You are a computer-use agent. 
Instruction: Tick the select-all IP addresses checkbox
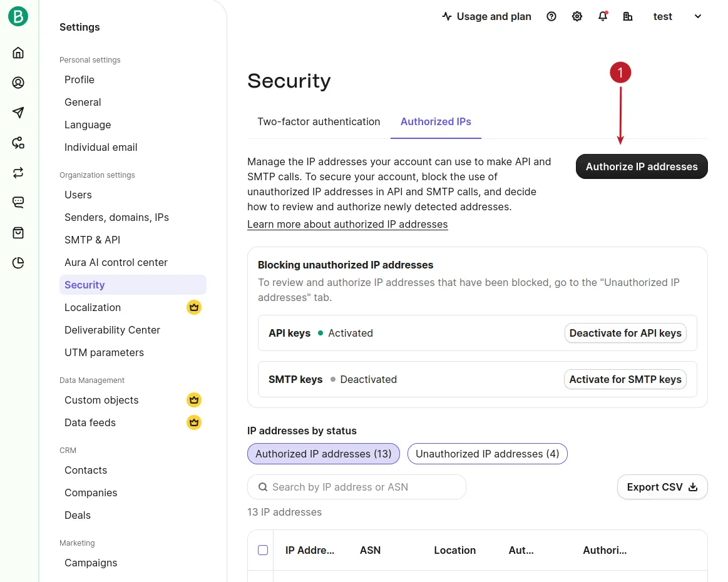point(263,550)
